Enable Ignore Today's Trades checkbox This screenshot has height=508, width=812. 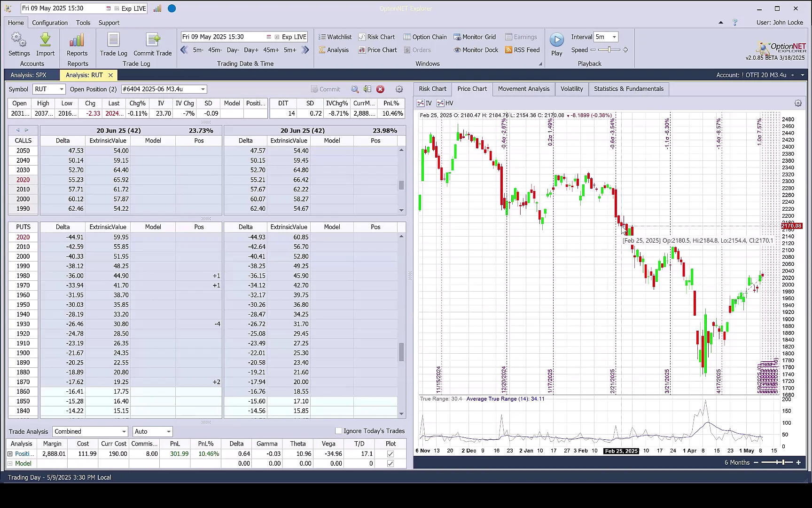tap(338, 431)
